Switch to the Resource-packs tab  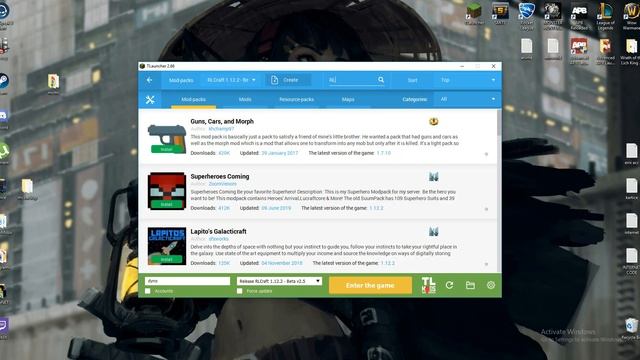[x=296, y=100]
